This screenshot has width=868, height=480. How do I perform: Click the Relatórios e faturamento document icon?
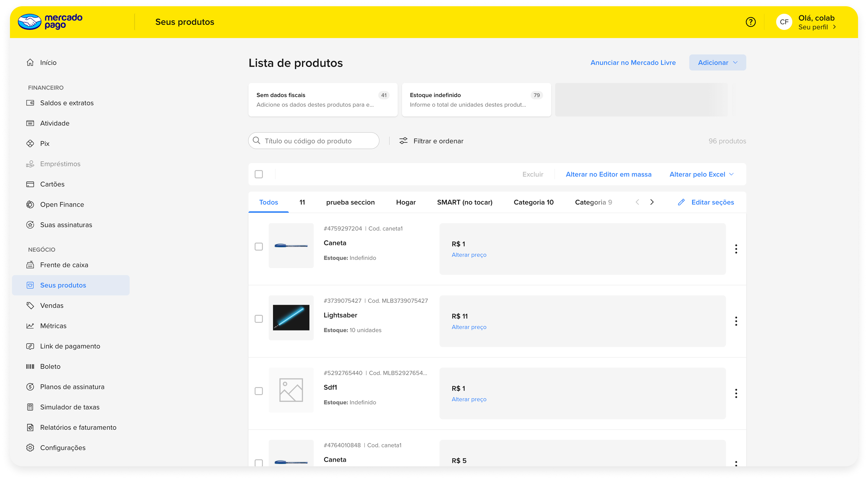tap(30, 427)
